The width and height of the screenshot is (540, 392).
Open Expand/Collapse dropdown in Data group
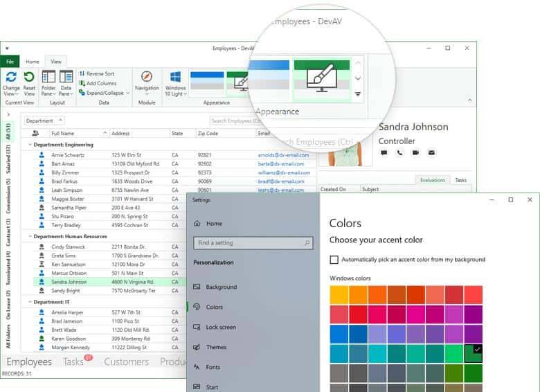(x=105, y=93)
